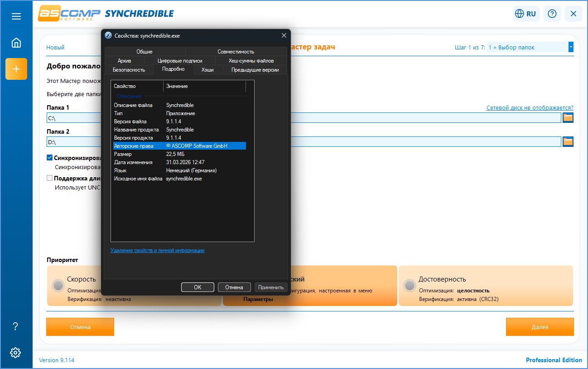Toggle the Синхронизировать checkbox
The image size is (588, 369).
coord(50,158)
